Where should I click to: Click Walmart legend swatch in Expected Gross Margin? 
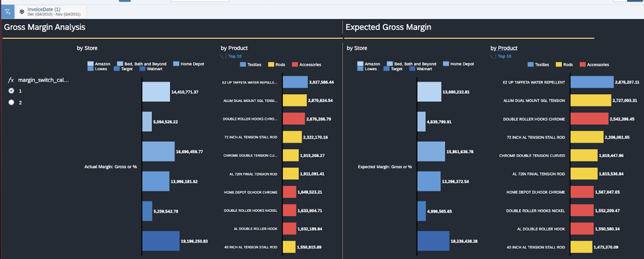(413, 69)
